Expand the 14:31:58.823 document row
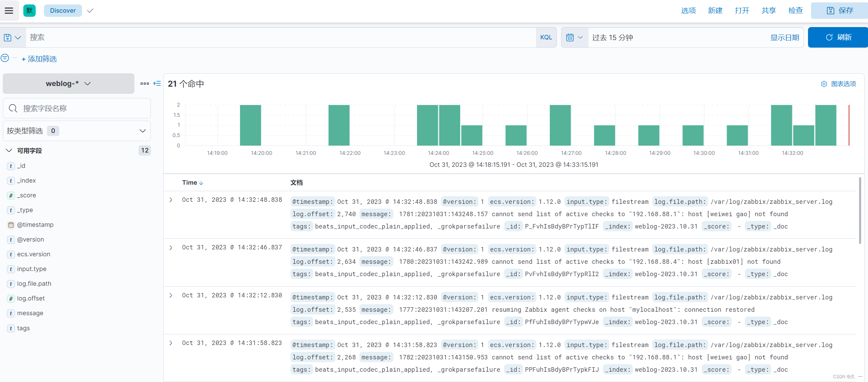The image size is (868, 382). (x=171, y=343)
